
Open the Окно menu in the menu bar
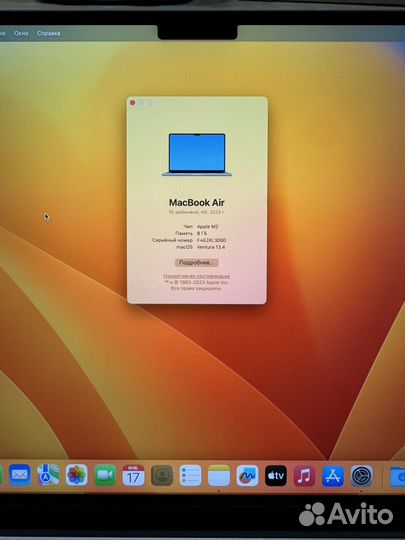tap(21, 33)
